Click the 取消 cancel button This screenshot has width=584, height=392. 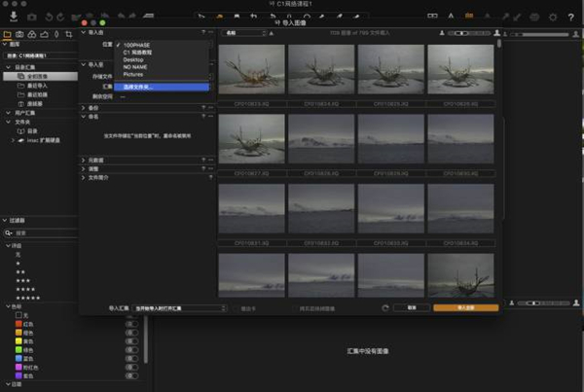412,308
